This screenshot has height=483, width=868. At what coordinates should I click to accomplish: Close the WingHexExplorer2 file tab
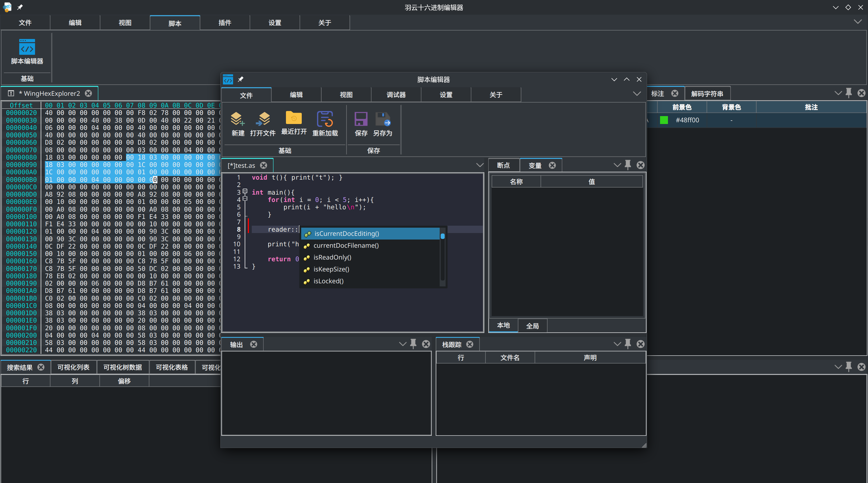pyautogui.click(x=88, y=93)
